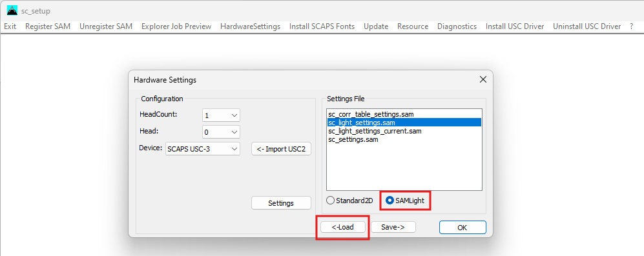Open the HardwareSettings menu
Image resolution: width=644 pixels, height=256 pixels.
250,26
